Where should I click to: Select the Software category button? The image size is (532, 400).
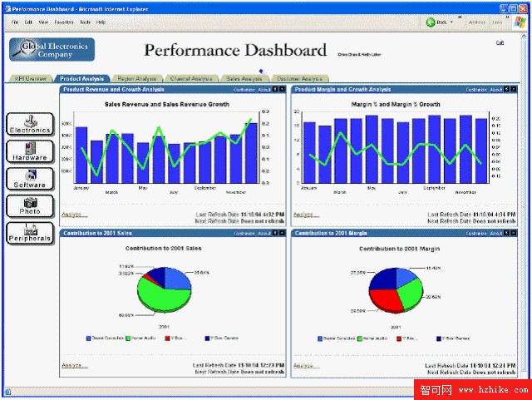30,179
